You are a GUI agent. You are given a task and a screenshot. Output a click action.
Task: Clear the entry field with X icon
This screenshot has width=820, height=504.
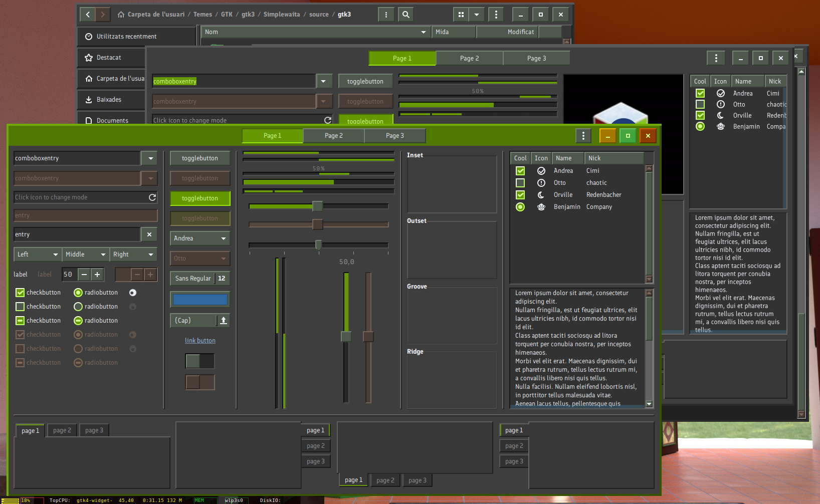[x=149, y=234]
